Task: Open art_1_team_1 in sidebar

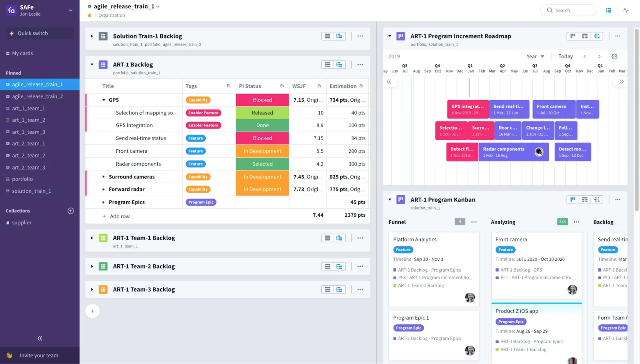Action: coord(28,108)
